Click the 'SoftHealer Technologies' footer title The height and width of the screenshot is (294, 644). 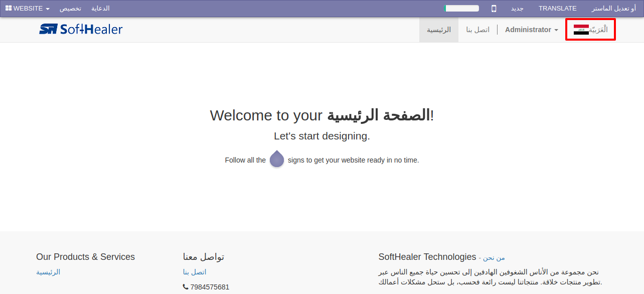tap(427, 257)
